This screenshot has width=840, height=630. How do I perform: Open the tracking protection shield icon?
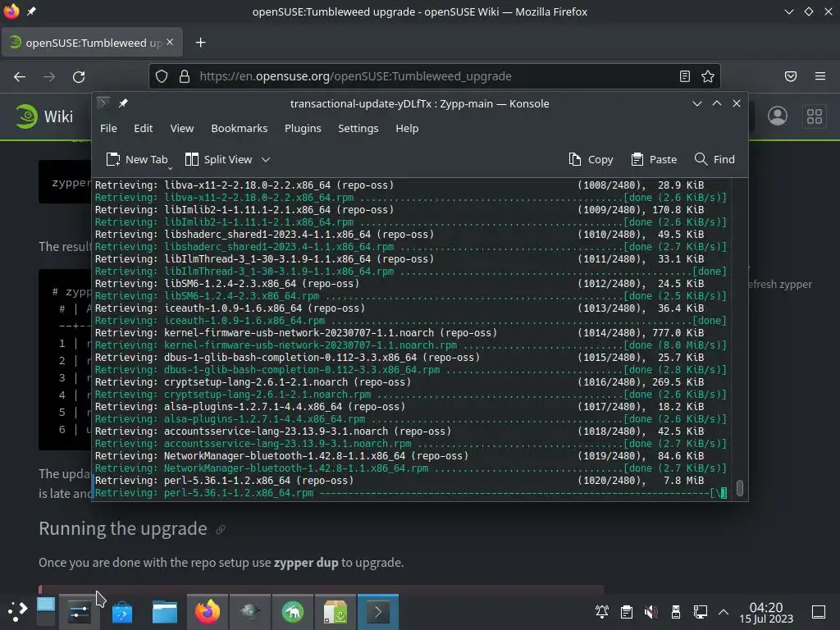point(162,76)
